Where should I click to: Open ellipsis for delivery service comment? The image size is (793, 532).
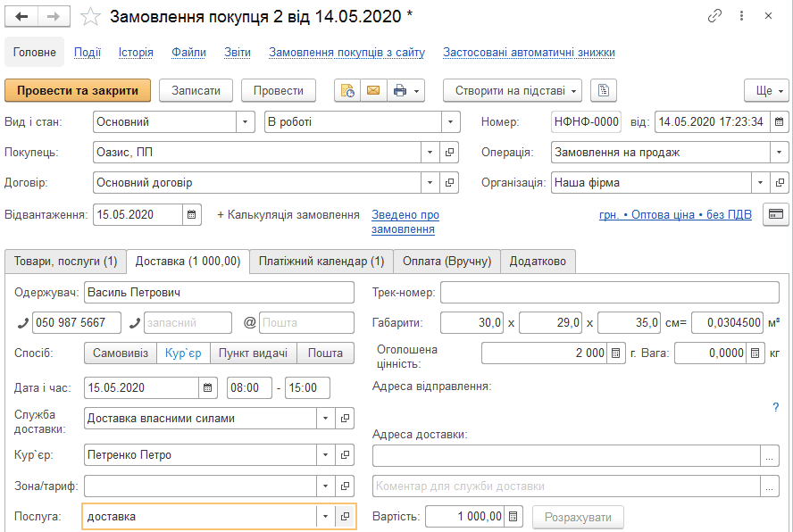tap(769, 486)
